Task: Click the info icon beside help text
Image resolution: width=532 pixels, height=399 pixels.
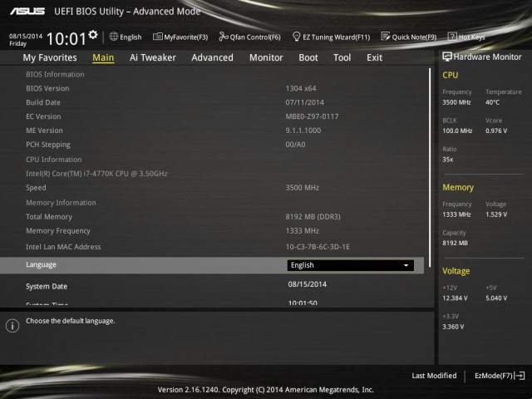Action: coord(12,326)
